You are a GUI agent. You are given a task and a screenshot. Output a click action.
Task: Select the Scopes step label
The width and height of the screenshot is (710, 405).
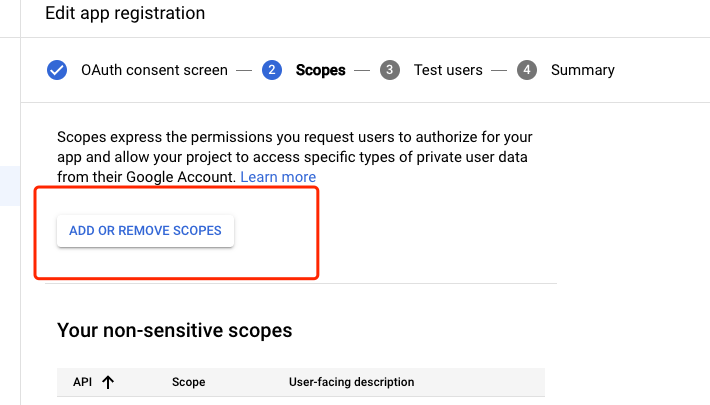coord(320,70)
